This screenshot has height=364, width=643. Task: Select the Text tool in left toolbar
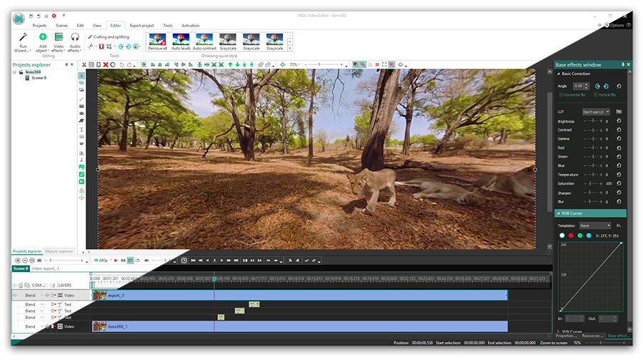tap(81, 129)
